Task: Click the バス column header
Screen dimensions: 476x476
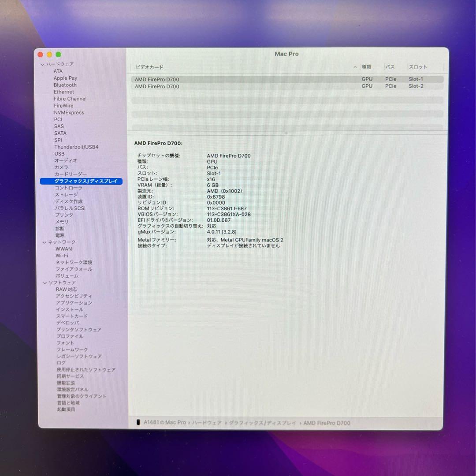Action: [x=390, y=67]
